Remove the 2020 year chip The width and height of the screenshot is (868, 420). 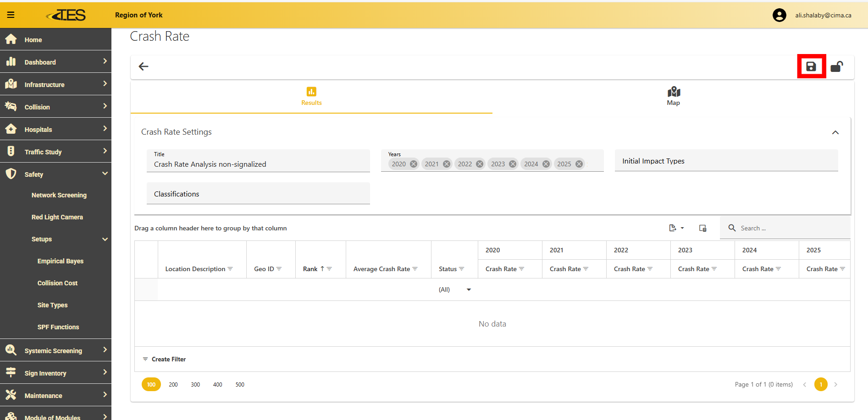(x=414, y=164)
